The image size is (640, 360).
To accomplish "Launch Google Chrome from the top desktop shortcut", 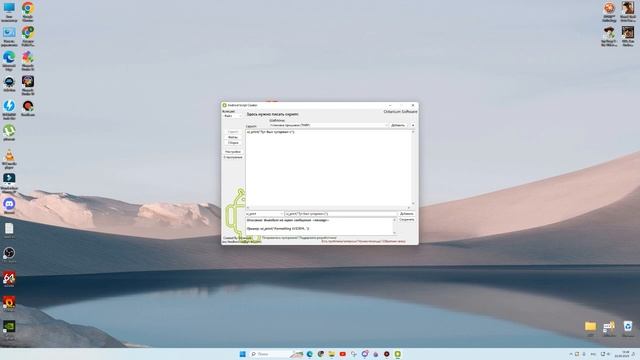I will 28,12.
